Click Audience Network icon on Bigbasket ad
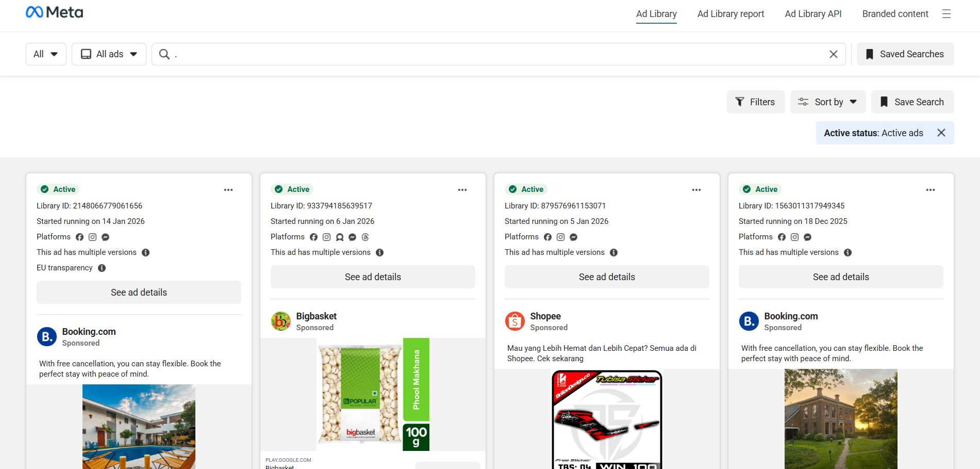 pyautogui.click(x=340, y=237)
